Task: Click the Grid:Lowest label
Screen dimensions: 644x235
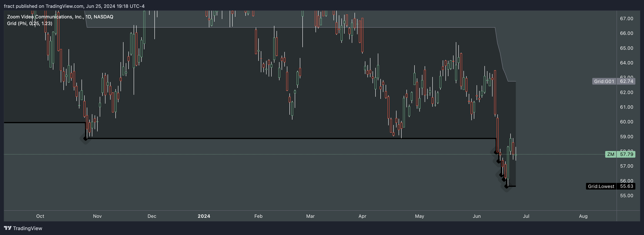Action: pos(601,186)
